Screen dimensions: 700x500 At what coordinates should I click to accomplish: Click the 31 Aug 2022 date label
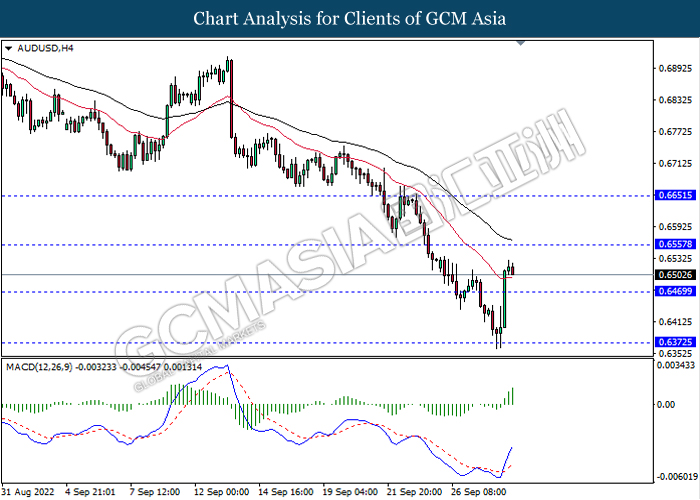[28, 492]
